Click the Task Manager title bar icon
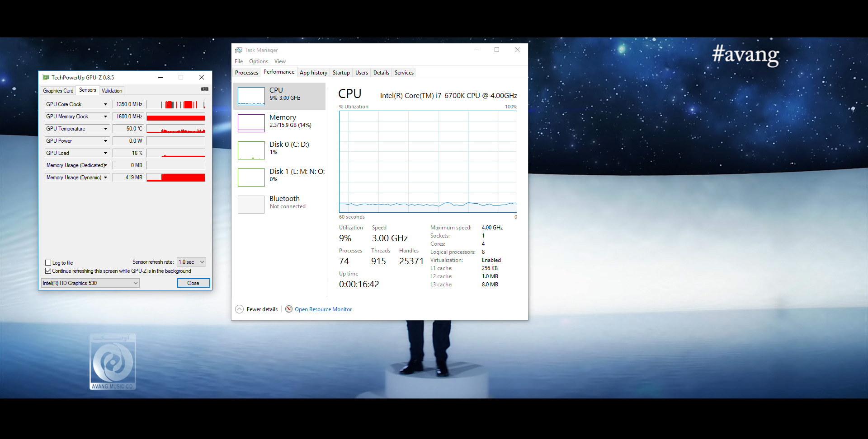This screenshot has height=439, width=868. tap(239, 50)
